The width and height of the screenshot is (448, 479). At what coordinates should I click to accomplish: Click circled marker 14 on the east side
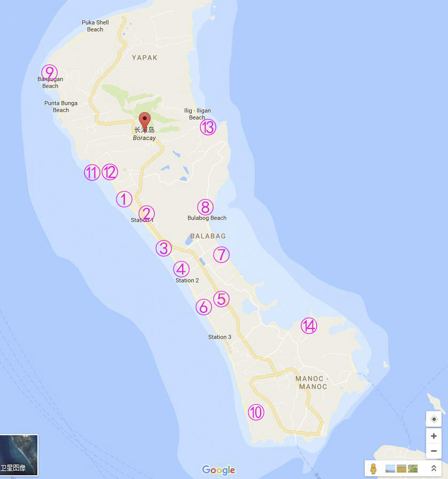(x=309, y=325)
